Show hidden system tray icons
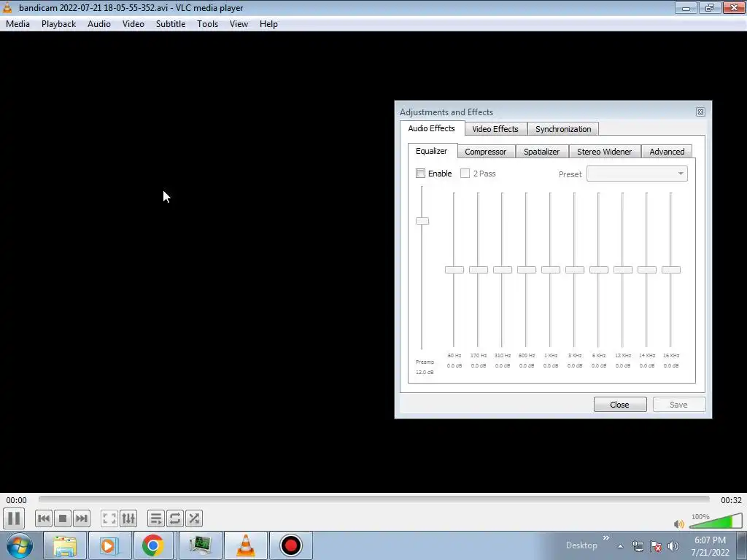 coord(620,546)
